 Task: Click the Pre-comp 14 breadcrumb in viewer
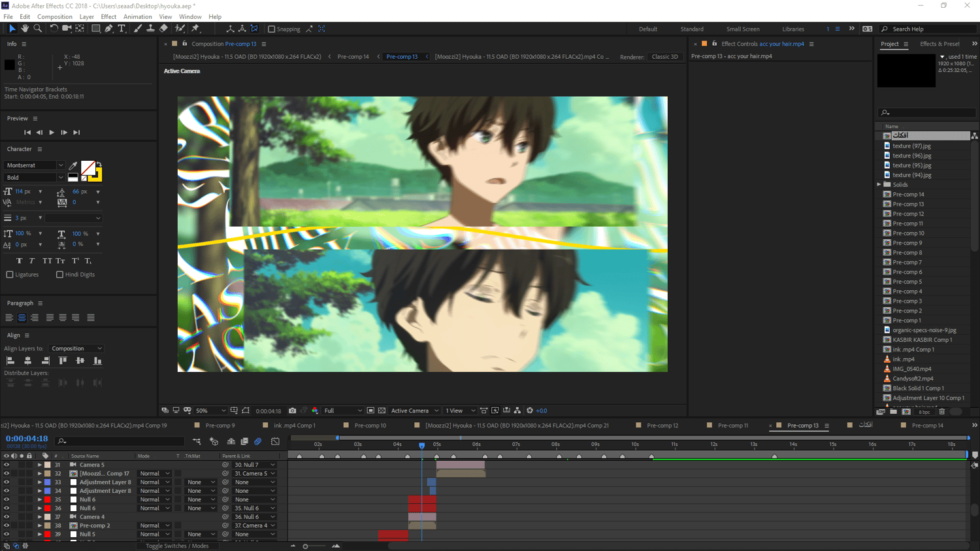click(353, 56)
